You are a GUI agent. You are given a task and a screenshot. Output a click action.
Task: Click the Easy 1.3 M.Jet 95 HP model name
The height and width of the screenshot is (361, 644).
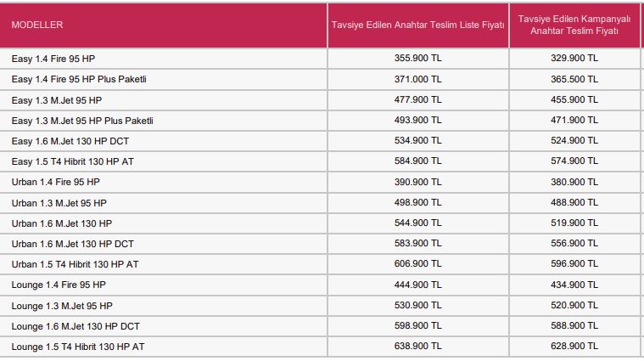(57, 100)
